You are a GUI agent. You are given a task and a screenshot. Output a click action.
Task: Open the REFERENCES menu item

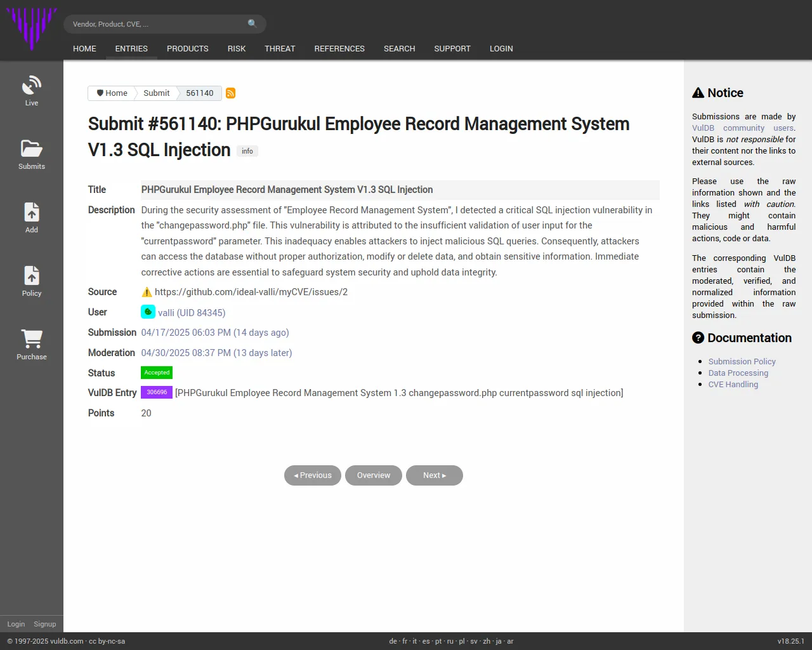tap(339, 49)
